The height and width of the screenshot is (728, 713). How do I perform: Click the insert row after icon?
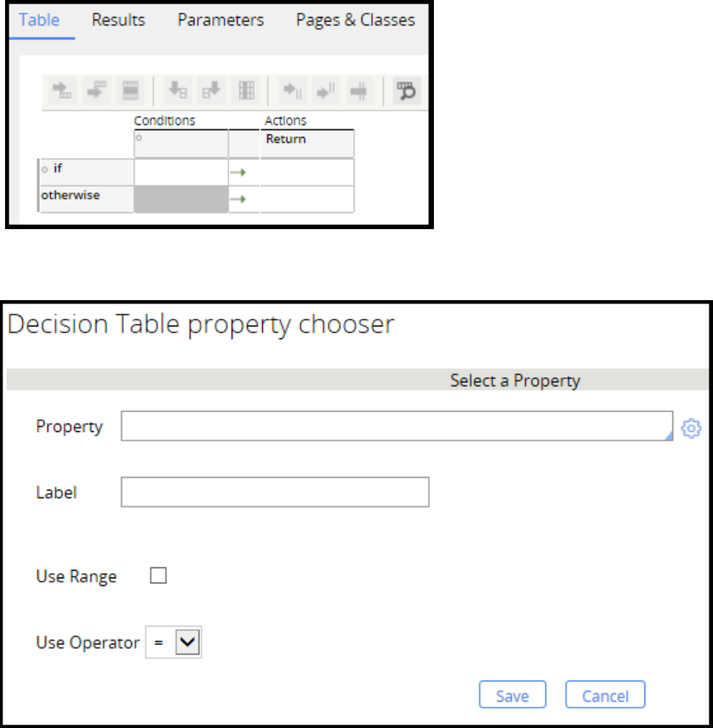point(63,90)
